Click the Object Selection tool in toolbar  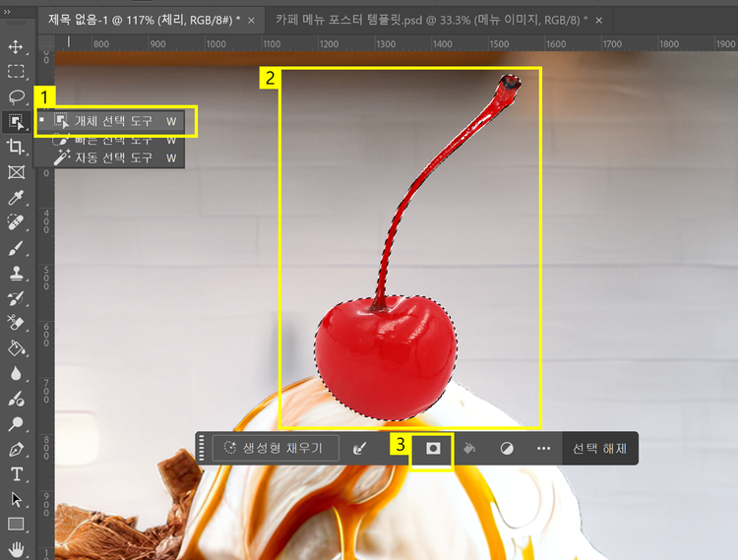coord(17,122)
